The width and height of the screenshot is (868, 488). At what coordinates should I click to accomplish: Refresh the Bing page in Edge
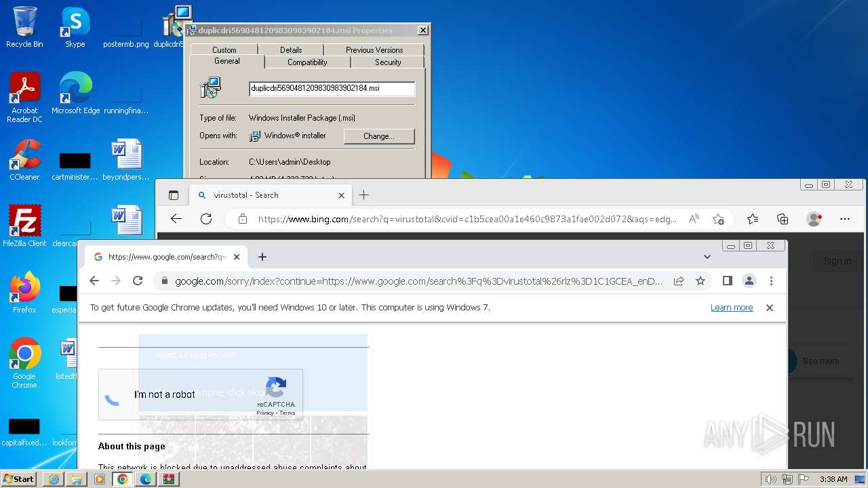click(x=206, y=219)
